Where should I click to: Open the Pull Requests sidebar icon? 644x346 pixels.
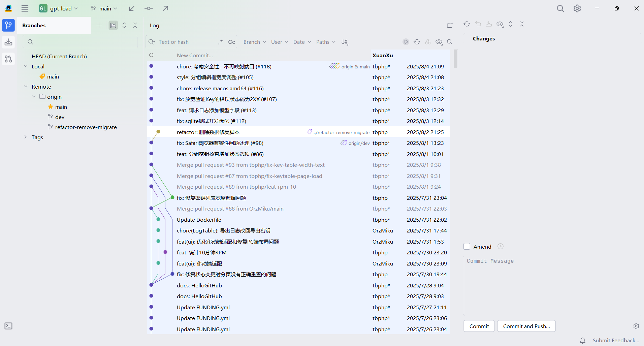click(8, 59)
